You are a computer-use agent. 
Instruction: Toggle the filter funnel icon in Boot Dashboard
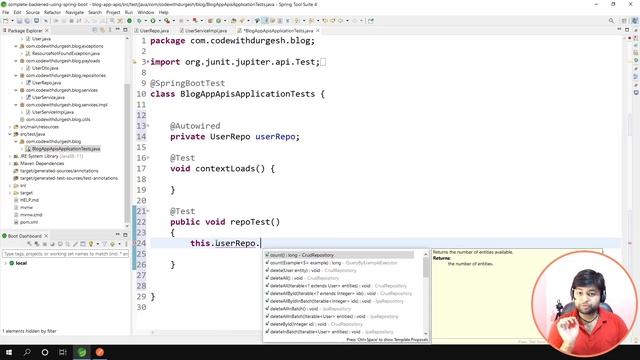[104, 244]
